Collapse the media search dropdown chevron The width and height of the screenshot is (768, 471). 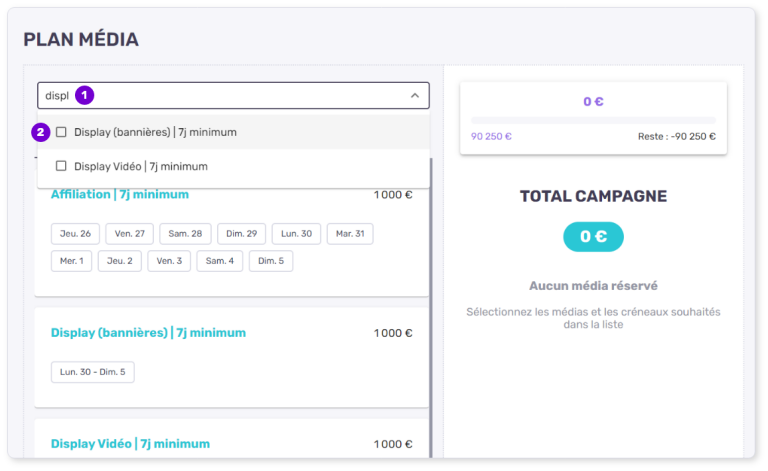tap(415, 96)
